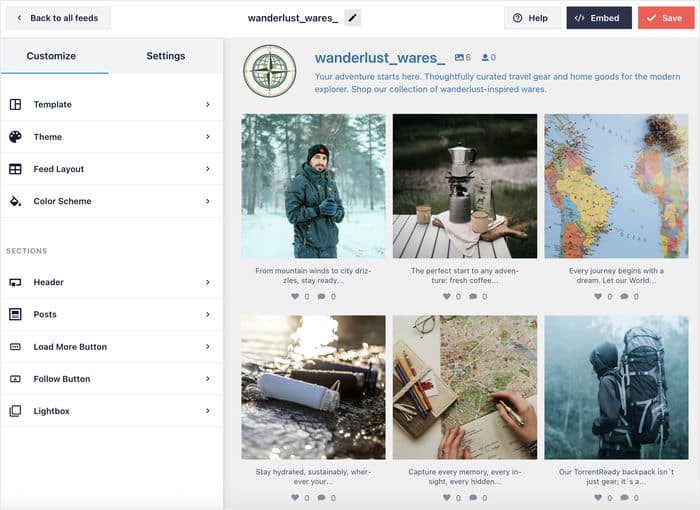Image resolution: width=700 pixels, height=510 pixels.
Task: Open the hiker with backpack photo
Action: 616,387
